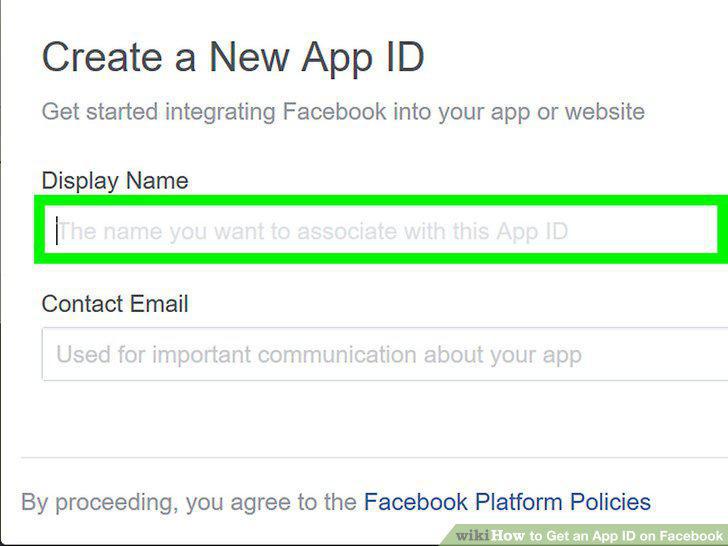Click the blinking text cursor in Display Name
Image resolution: width=728 pixels, height=546 pixels.
point(57,230)
